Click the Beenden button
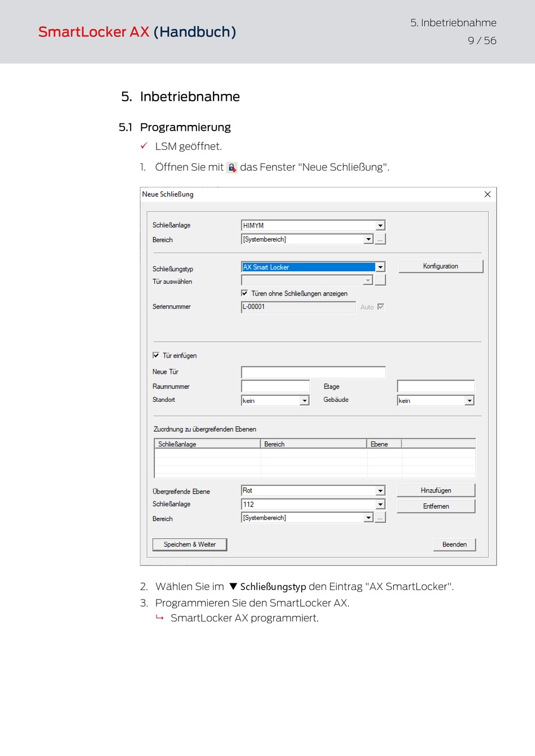 (454, 544)
